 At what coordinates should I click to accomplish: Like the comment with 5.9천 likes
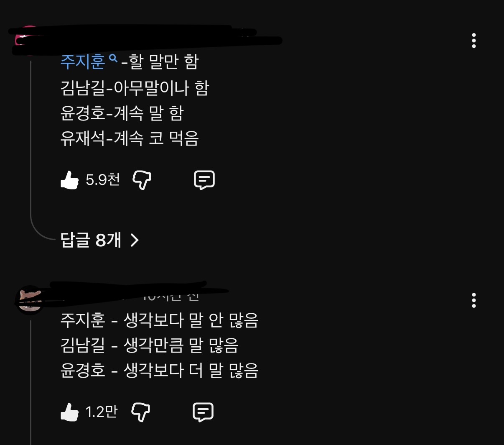coord(69,180)
